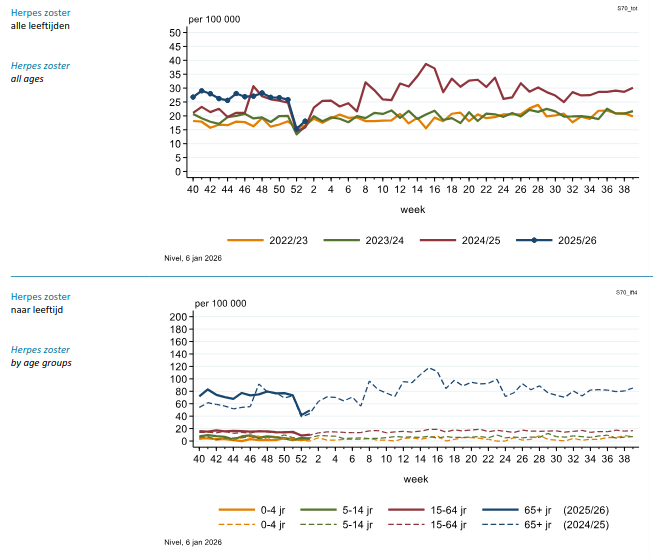Image resolution: width=655 pixels, height=558 pixels.
Task: Click the Herpes zoster heading above 'alle leeftijden'
Action: [x=39, y=13]
